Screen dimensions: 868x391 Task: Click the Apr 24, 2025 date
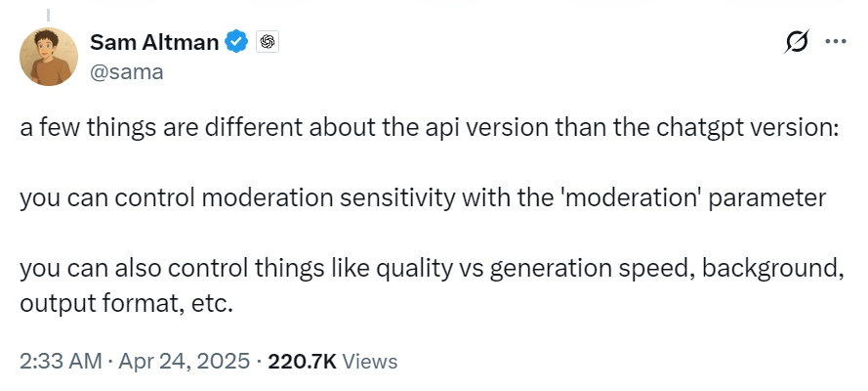tap(184, 361)
